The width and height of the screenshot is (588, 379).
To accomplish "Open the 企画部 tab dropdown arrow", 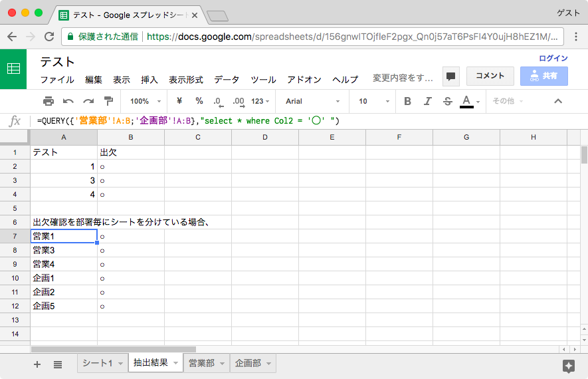I will point(268,364).
